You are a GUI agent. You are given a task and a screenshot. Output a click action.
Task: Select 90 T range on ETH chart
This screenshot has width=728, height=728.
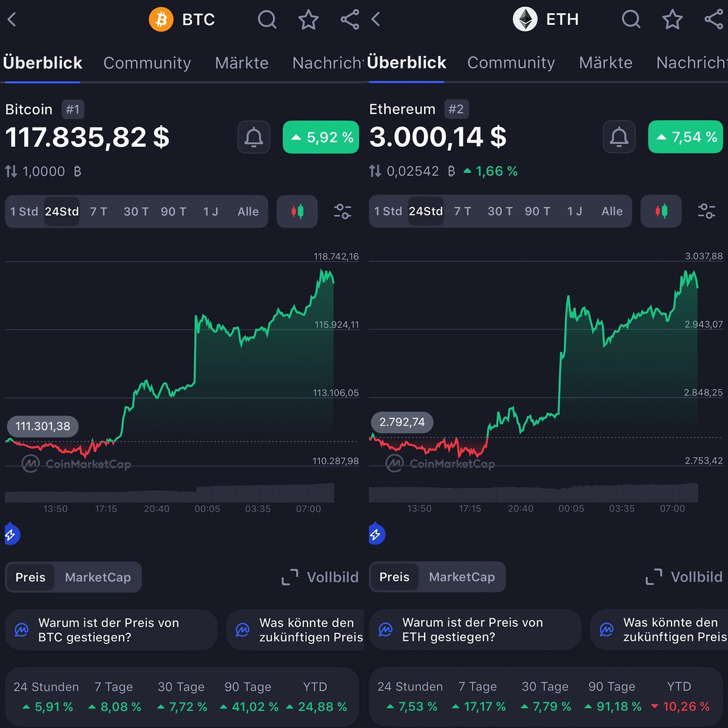tap(538, 212)
